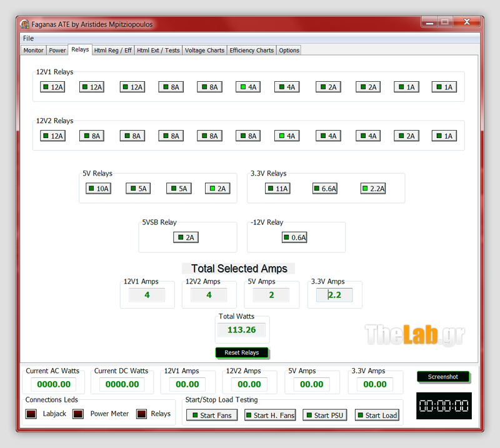
Task: Open the Html Ext / Tests tab
Action: [158, 51]
